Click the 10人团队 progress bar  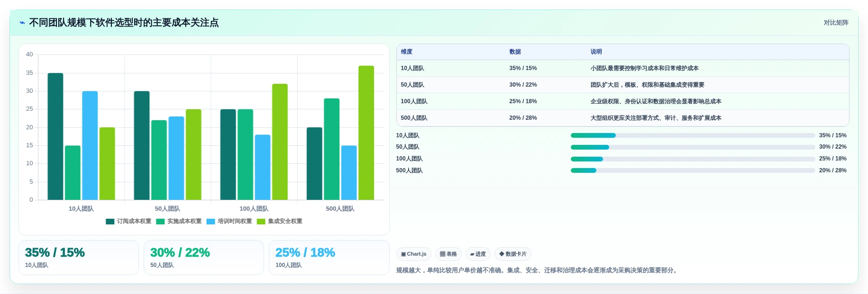693,136
